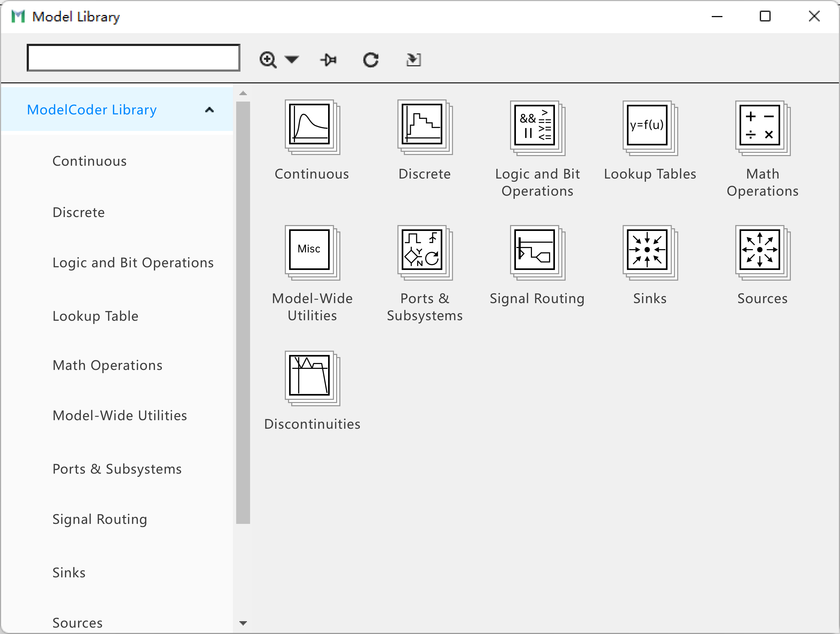Click the Lookup Tables caption in grid
The image size is (840, 634).
(x=650, y=174)
